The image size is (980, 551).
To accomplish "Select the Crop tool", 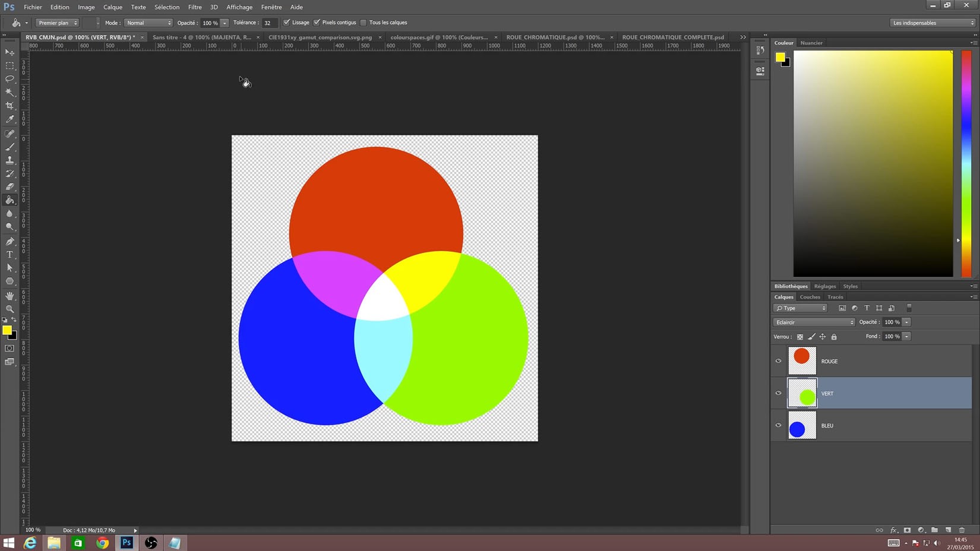I will 10,106.
